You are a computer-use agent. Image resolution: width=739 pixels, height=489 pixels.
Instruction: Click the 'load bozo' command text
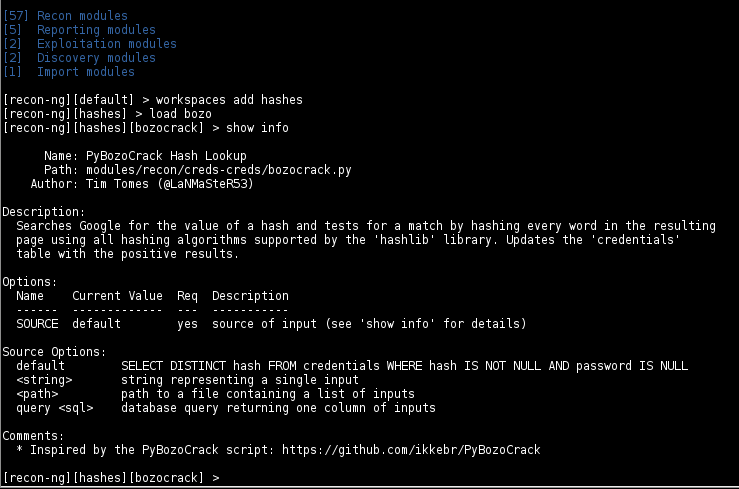point(181,114)
